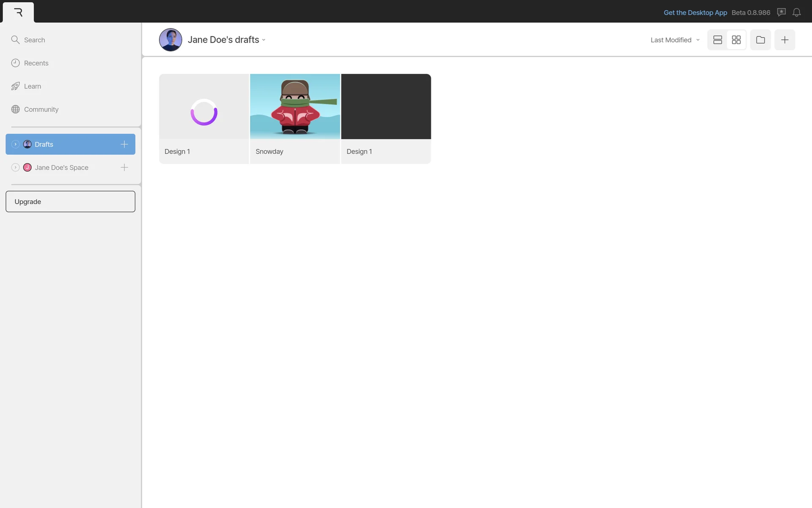This screenshot has height=508, width=812.
Task: Open the Community page
Action: [41, 109]
